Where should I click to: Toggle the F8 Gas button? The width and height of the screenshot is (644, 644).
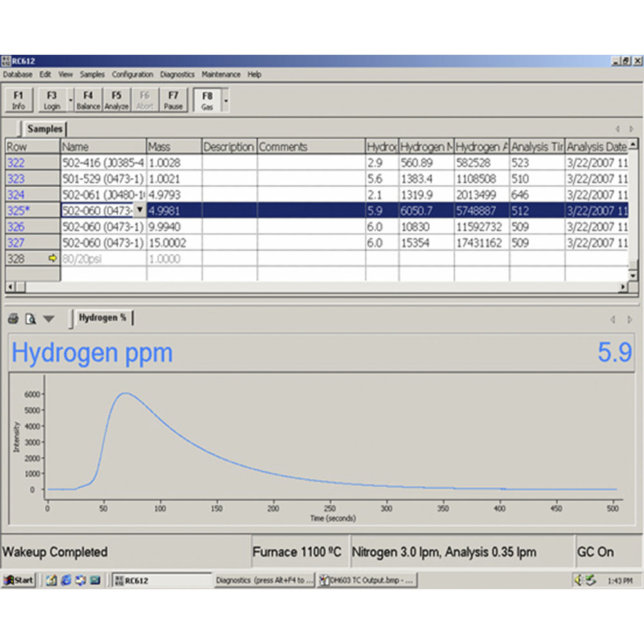coord(207,100)
